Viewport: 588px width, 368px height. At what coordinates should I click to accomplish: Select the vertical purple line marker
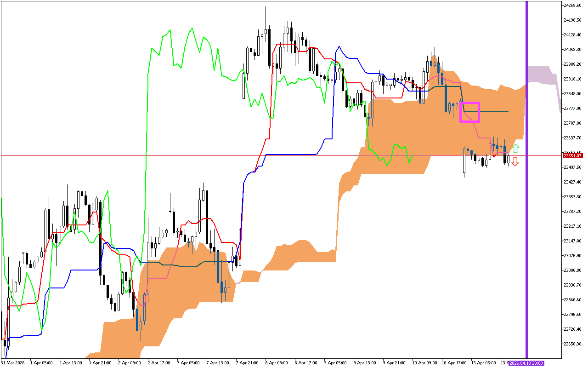point(527,184)
